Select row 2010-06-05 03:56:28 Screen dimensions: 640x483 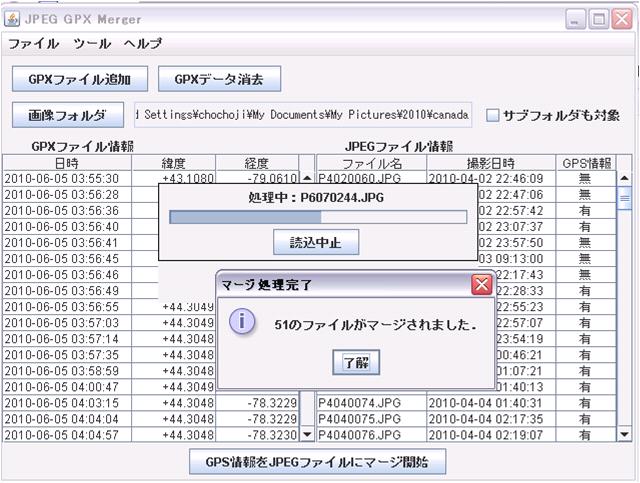coord(67,194)
